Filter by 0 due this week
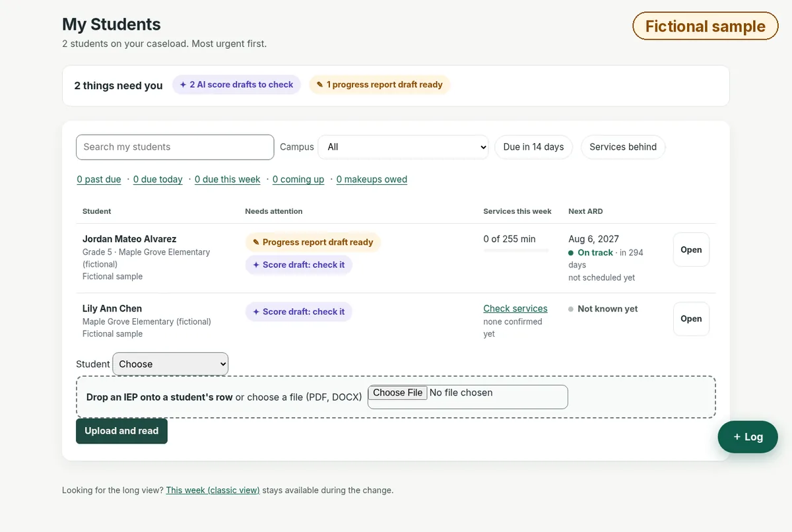This screenshot has width=792, height=532. point(228,180)
